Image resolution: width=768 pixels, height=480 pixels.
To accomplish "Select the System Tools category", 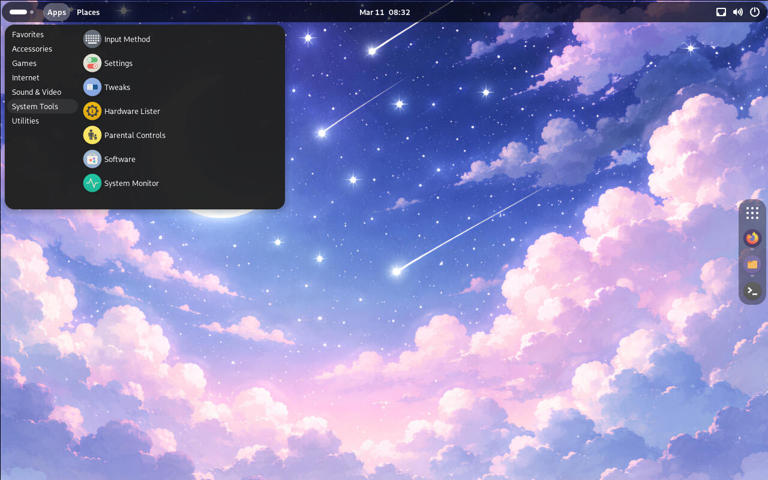I will tap(42, 106).
